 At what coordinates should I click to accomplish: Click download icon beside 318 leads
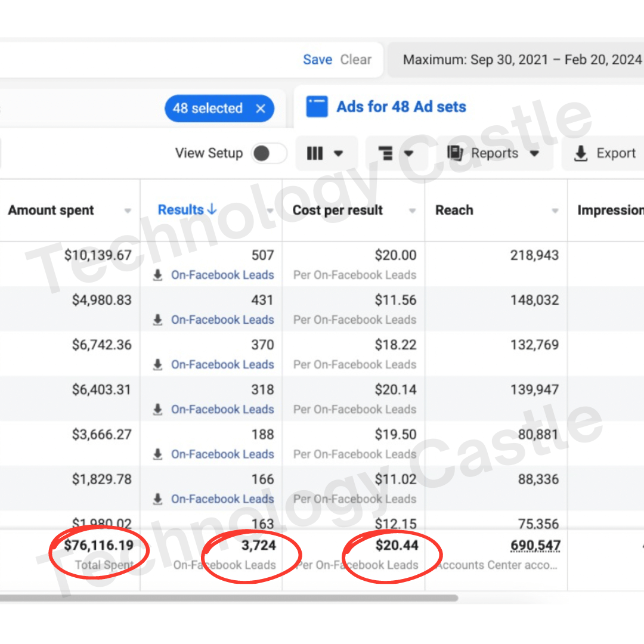point(158,410)
